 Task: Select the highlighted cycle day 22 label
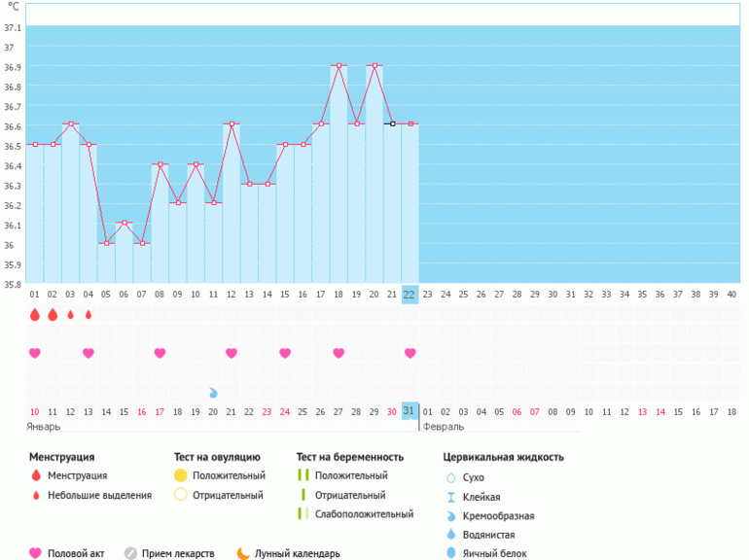410,294
